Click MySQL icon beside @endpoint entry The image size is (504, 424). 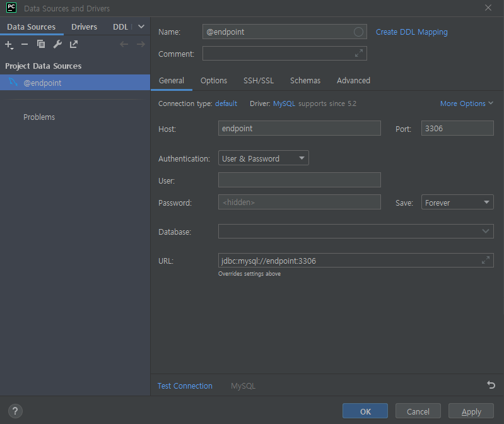coord(13,82)
